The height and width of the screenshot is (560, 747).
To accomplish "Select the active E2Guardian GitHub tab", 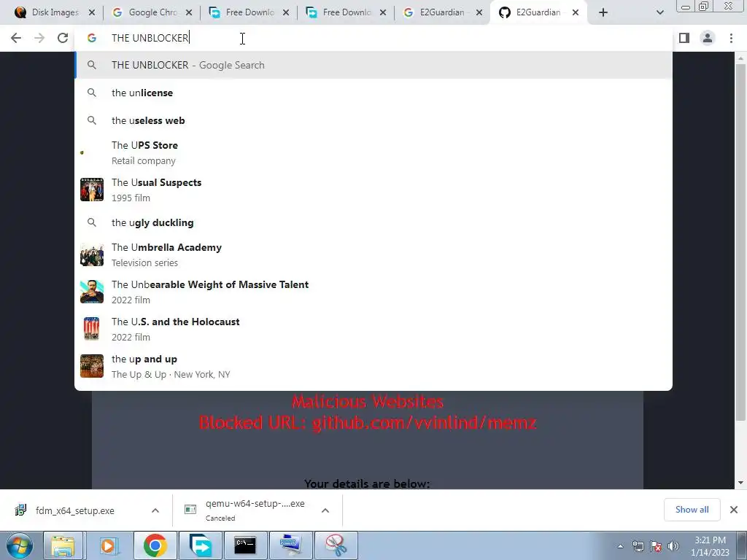I will (538, 12).
